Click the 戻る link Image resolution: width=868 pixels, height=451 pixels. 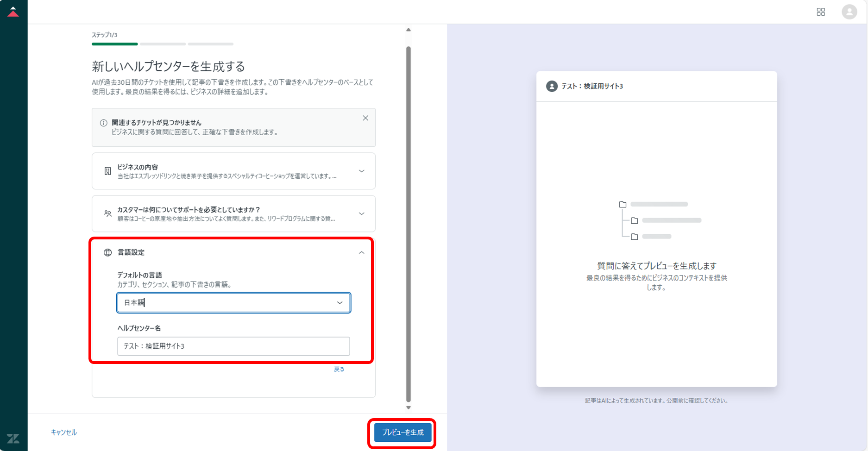tap(339, 369)
